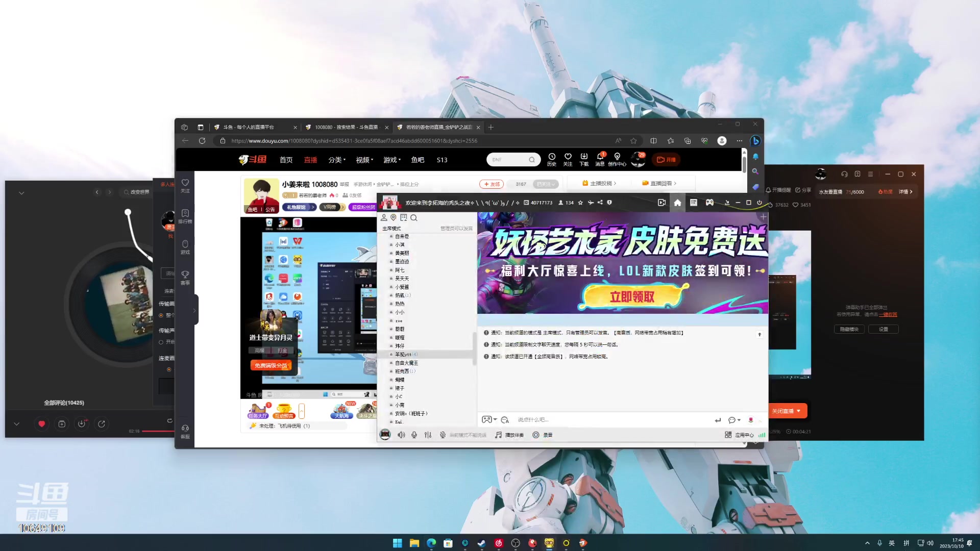Click the 开播 button on Douyu header
The height and width of the screenshot is (551, 980).
pyautogui.click(x=666, y=160)
